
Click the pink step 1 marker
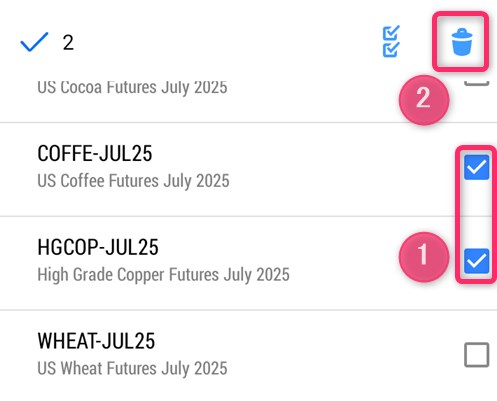click(x=424, y=257)
